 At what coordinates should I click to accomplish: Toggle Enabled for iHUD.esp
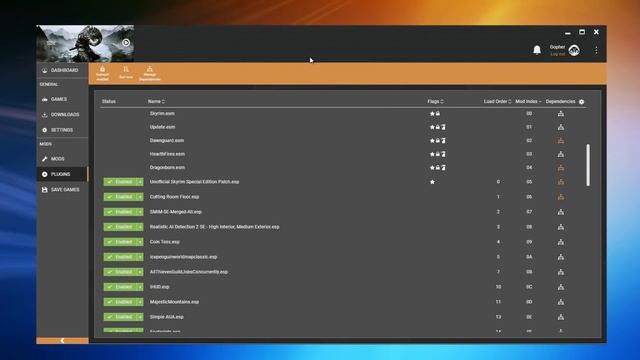coord(120,287)
